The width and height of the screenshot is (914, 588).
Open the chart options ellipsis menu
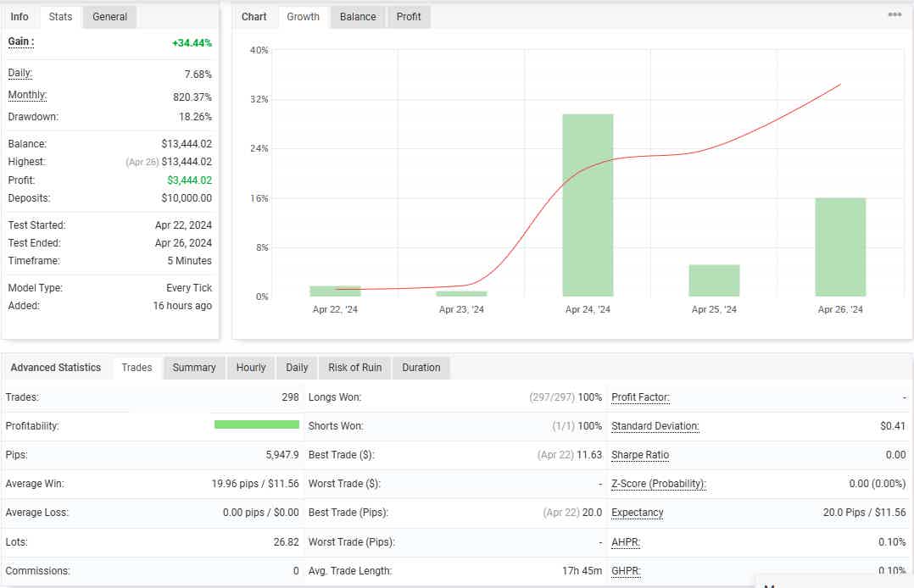[894, 15]
